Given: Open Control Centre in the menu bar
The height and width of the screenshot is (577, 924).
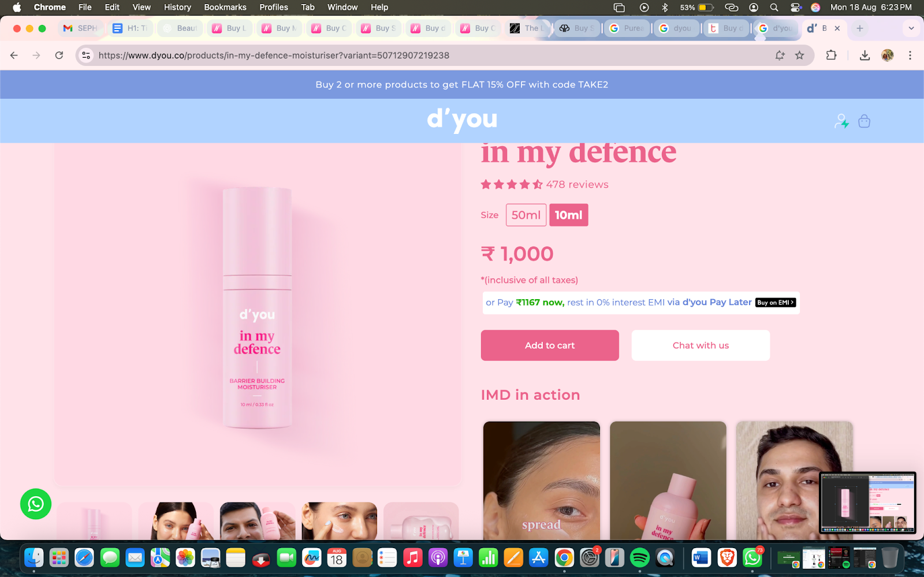Looking at the screenshot, I should (x=795, y=8).
